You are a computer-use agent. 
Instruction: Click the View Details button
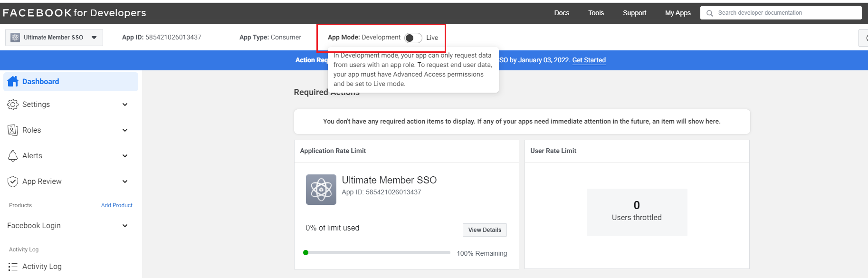pos(485,230)
